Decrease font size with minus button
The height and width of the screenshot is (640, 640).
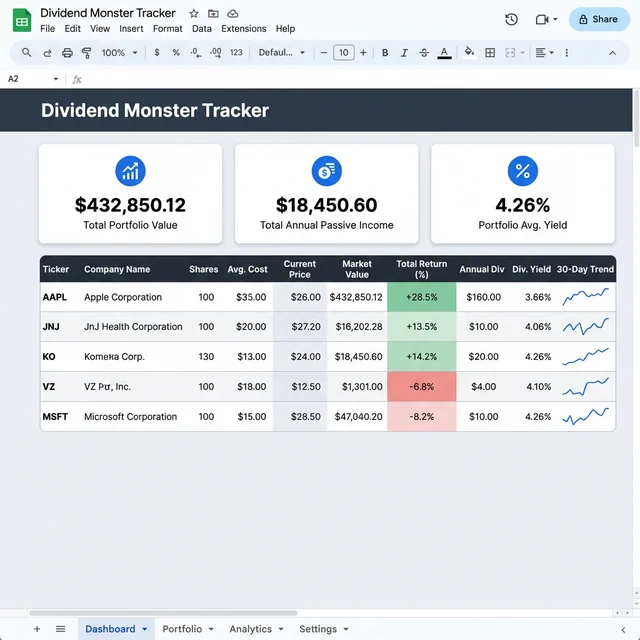pyautogui.click(x=324, y=53)
